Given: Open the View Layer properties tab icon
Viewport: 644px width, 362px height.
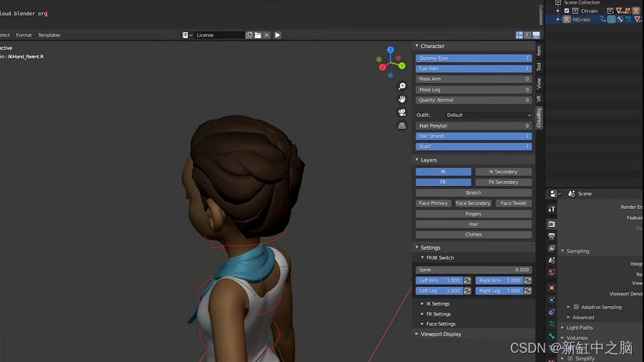Looking at the screenshot, I should [x=552, y=248].
